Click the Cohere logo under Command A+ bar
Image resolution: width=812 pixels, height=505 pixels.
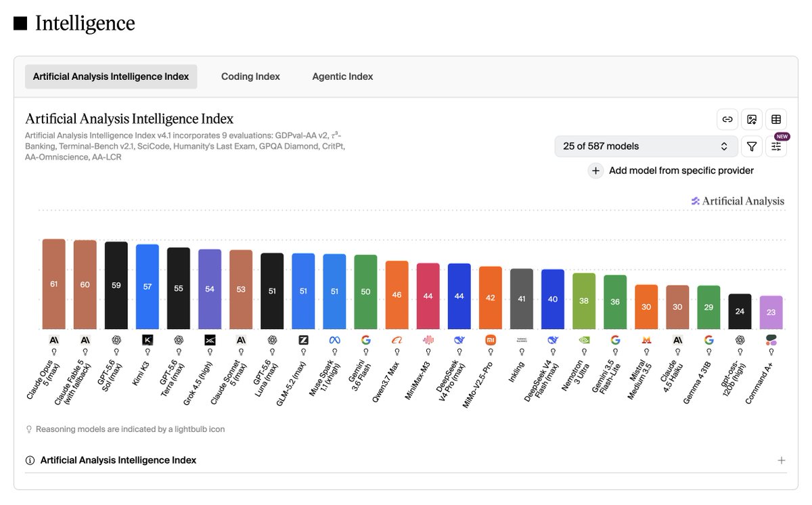tap(771, 340)
